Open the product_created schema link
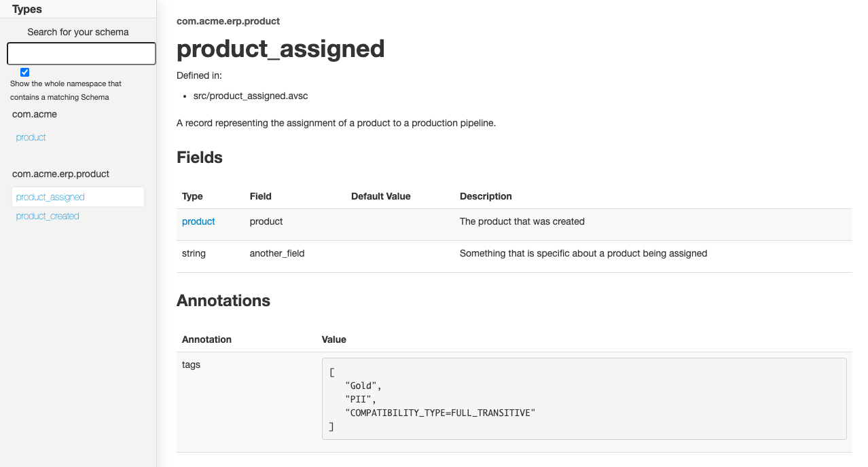The width and height of the screenshot is (868, 467). pyautogui.click(x=48, y=216)
